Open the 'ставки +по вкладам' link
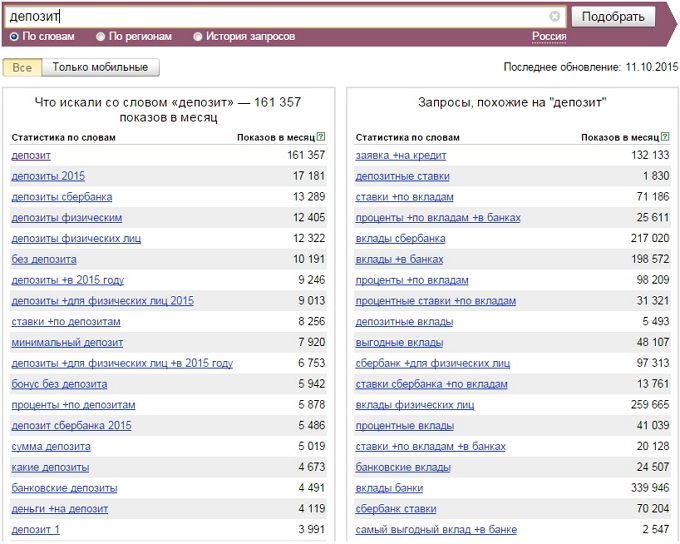 [405, 197]
